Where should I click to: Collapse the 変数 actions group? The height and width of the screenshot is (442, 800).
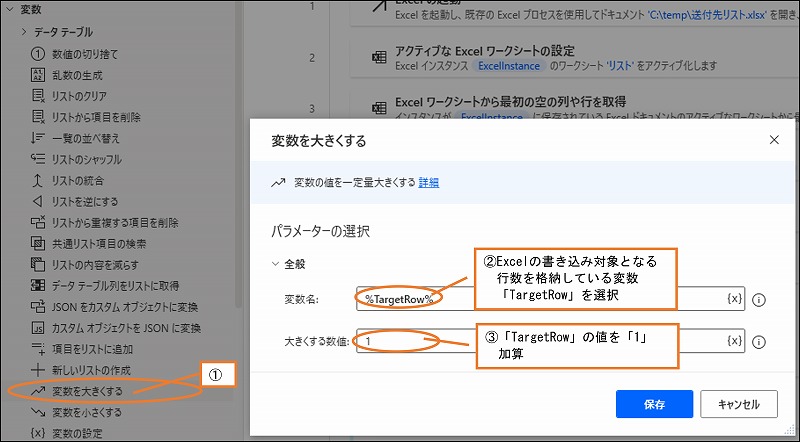click(x=10, y=9)
